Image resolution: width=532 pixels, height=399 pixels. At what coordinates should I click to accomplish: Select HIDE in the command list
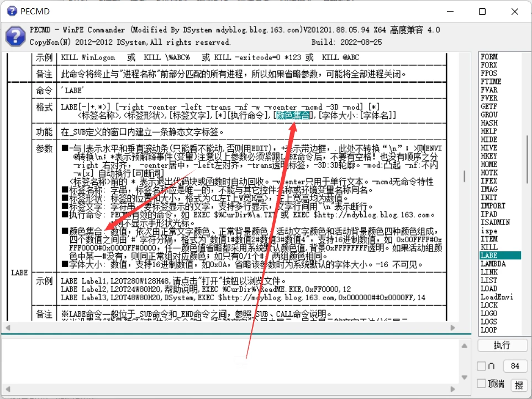tap(488, 139)
